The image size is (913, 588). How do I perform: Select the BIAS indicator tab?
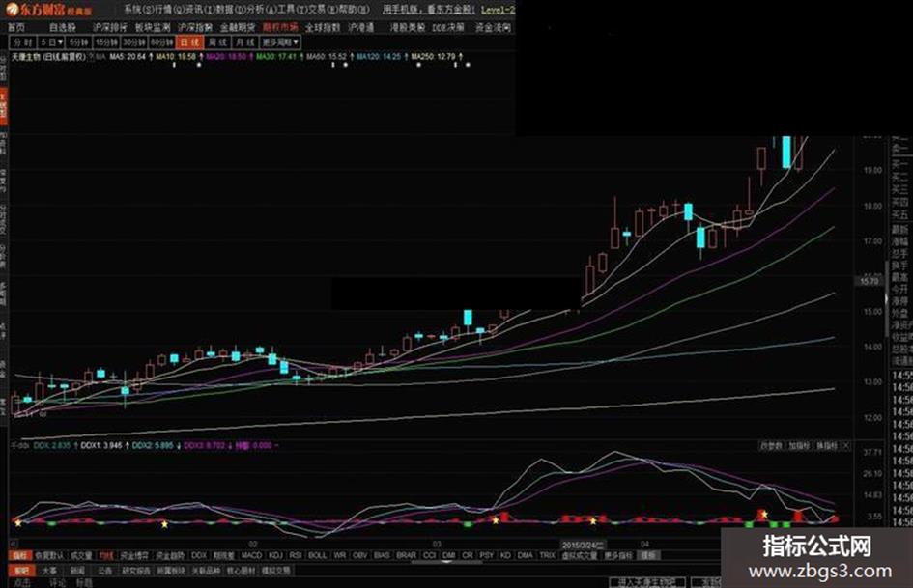(x=382, y=556)
